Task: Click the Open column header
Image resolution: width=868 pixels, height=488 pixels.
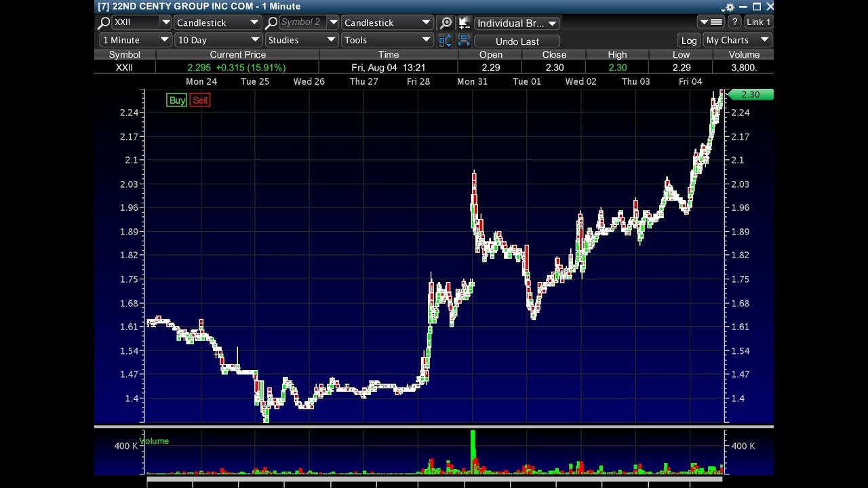Action: point(491,55)
